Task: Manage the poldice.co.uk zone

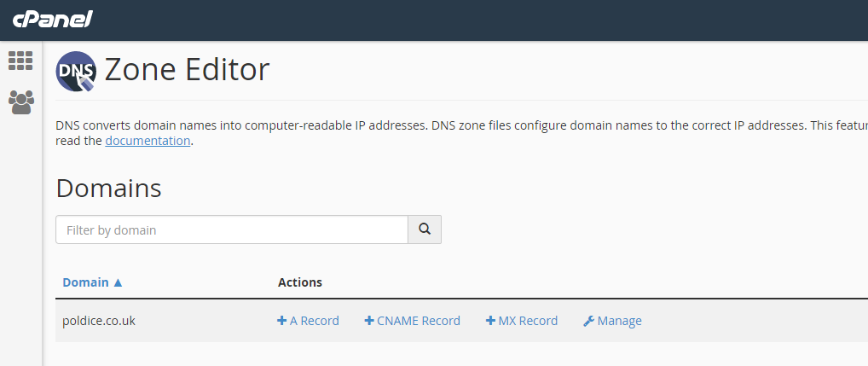Action: click(619, 321)
